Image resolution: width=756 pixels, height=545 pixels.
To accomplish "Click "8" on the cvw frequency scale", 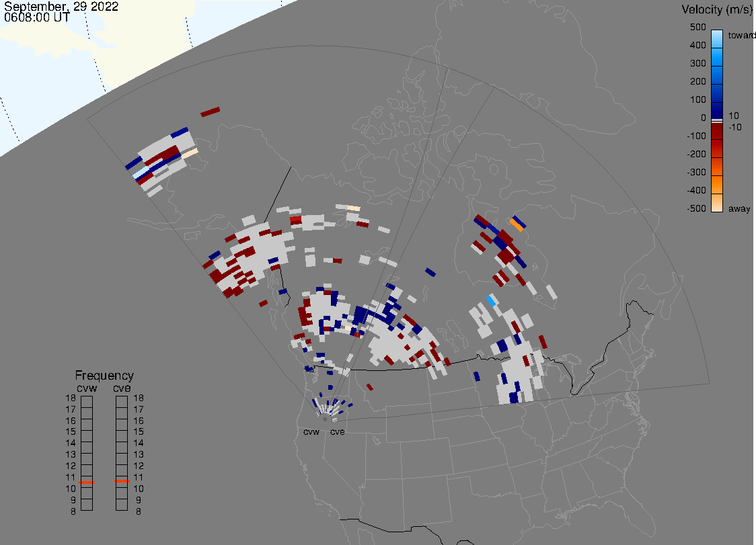I will coord(73,511).
